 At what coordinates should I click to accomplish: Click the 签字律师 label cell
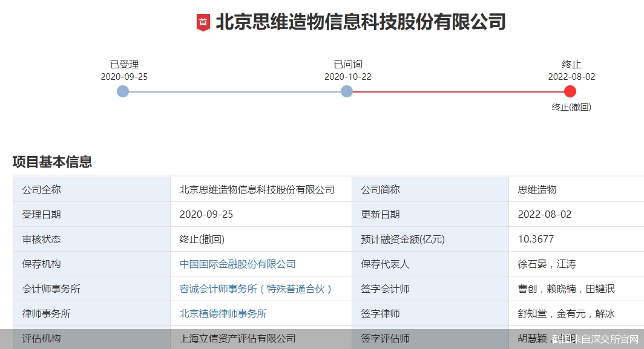point(430,314)
